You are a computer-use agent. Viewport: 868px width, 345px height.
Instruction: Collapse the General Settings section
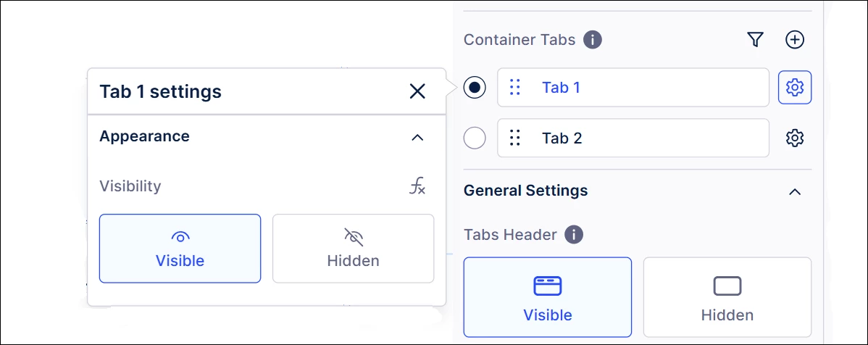(795, 191)
